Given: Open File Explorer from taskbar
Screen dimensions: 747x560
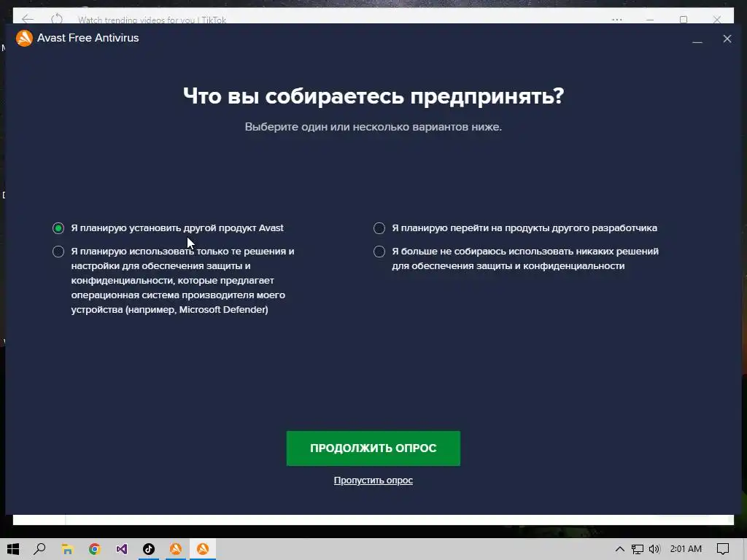Looking at the screenshot, I should 67,549.
